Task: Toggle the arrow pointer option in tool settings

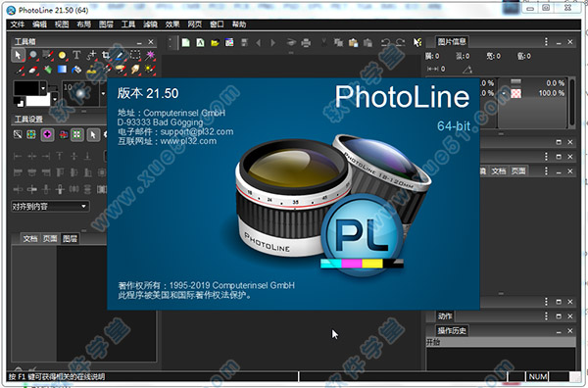Action: [x=93, y=134]
